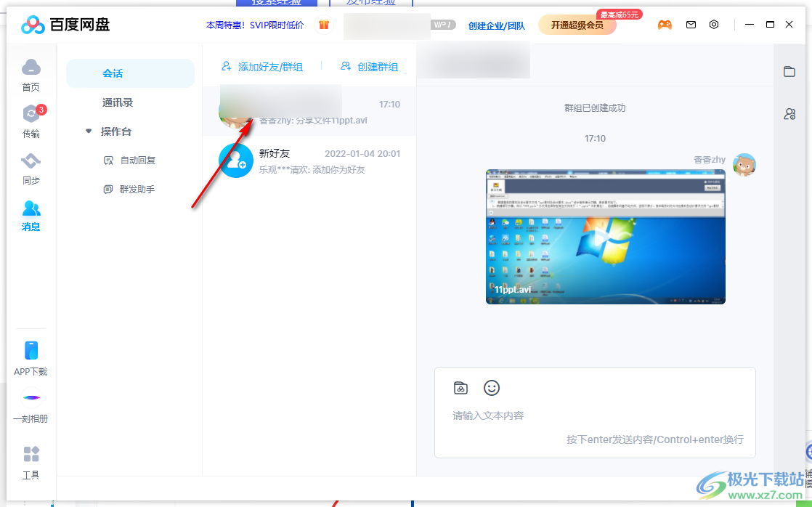
Task: Open the 创建企业/团队 link
Action: [x=497, y=25]
